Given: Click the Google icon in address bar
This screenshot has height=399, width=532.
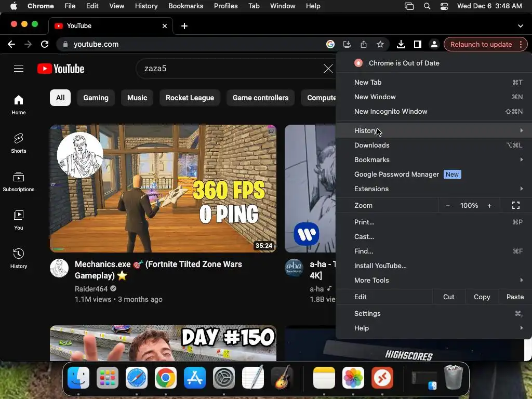Looking at the screenshot, I should click(330, 44).
